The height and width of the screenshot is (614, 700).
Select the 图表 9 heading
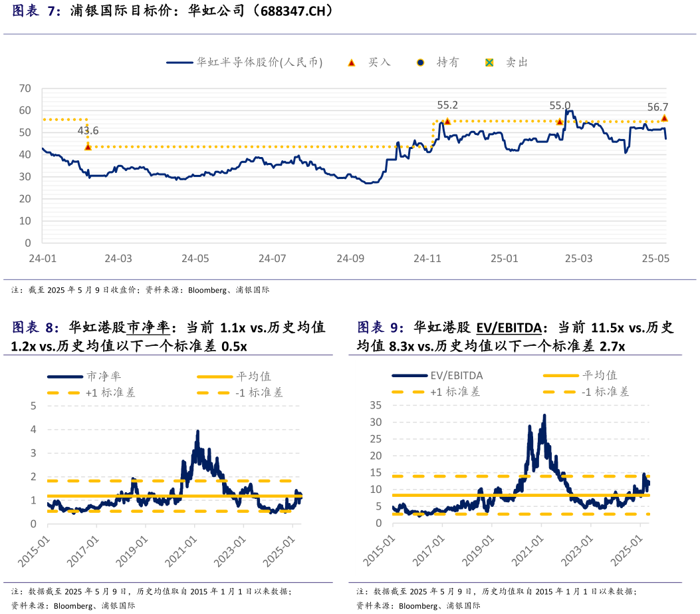(x=381, y=327)
